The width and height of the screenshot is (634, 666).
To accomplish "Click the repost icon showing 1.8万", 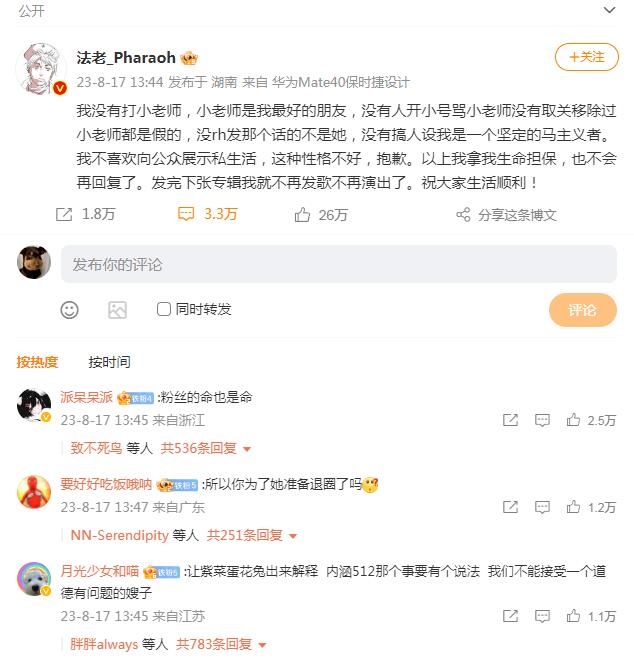I will point(64,214).
